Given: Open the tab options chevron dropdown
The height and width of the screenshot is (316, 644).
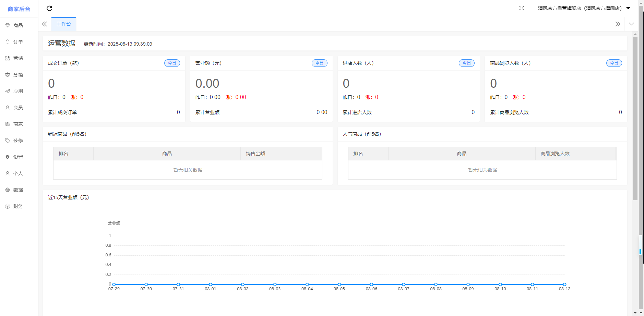Looking at the screenshot, I should [631, 24].
